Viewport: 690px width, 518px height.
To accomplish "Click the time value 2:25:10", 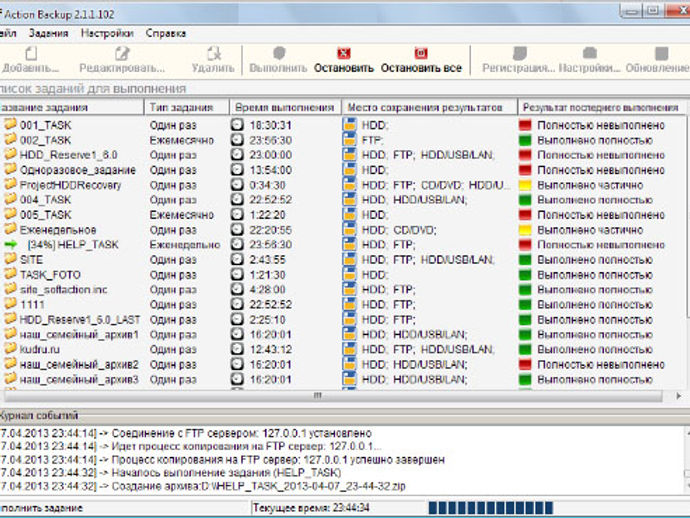I will (x=268, y=320).
